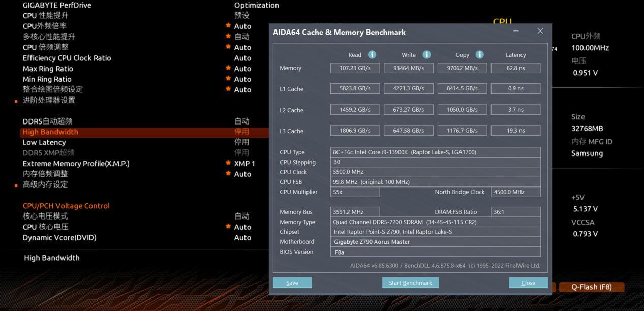Open the Q-Flash (F8) utility
The width and height of the screenshot is (644, 311).
591,287
